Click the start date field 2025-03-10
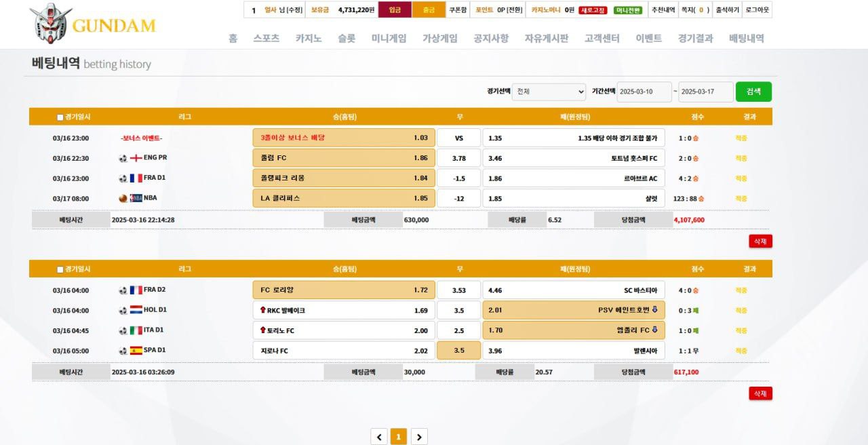 (x=644, y=92)
